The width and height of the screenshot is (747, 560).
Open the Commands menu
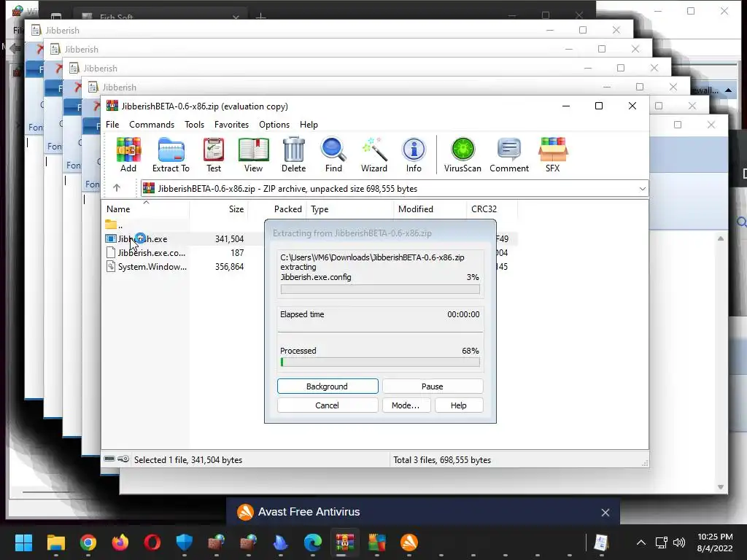[152, 124]
